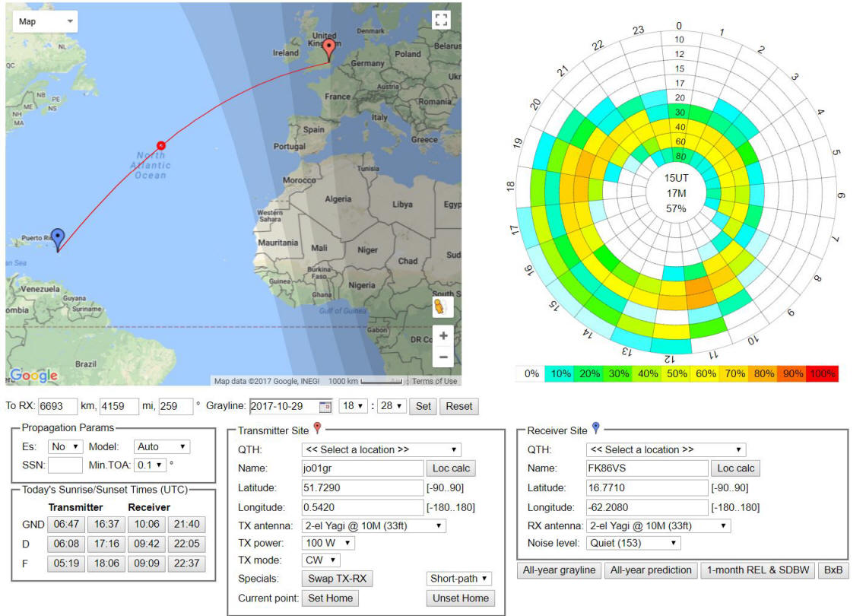Click the red midpoint marker on the path

(160, 146)
